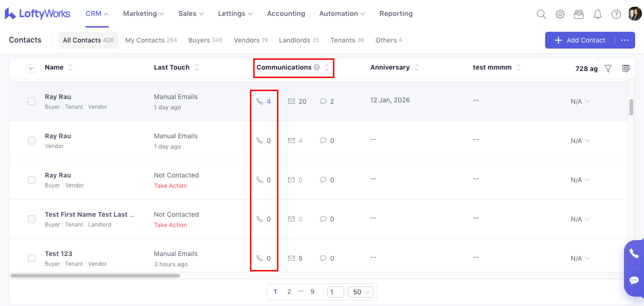Switch to the Buyers tab
Viewport: 644px width, 306px height.
(x=205, y=40)
